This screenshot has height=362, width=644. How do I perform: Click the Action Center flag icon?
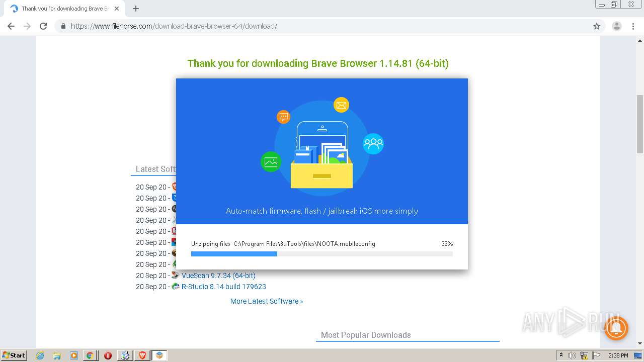point(596,355)
